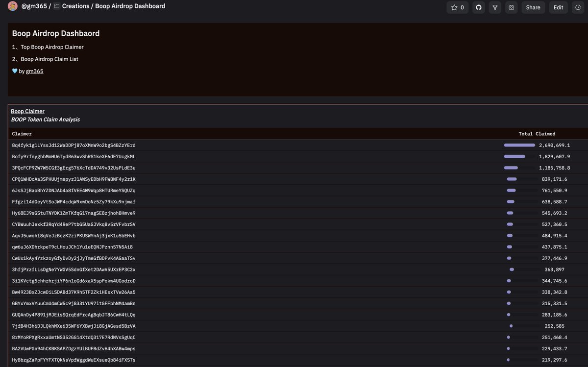Click the gm365 profile avatar
This screenshot has width=588, height=367.
(x=13, y=6)
